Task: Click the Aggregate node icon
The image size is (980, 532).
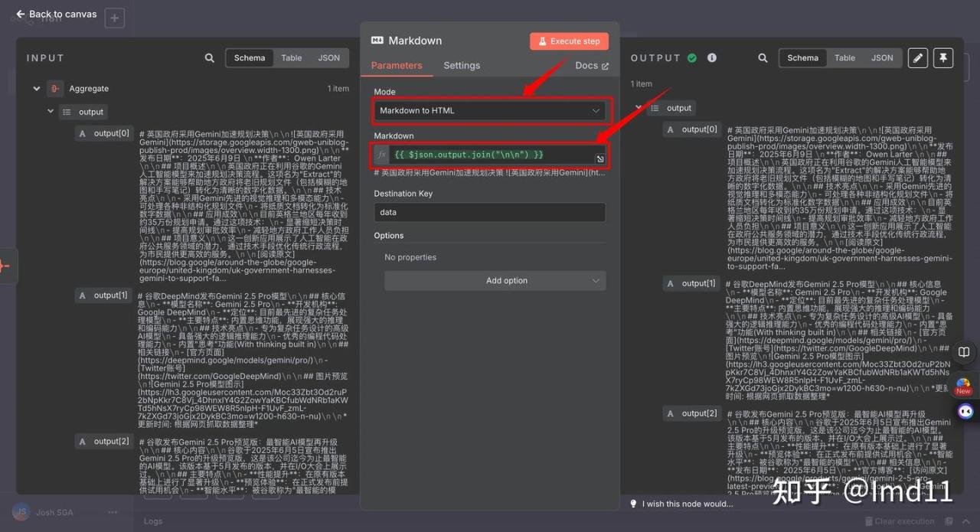Action: tap(54, 89)
